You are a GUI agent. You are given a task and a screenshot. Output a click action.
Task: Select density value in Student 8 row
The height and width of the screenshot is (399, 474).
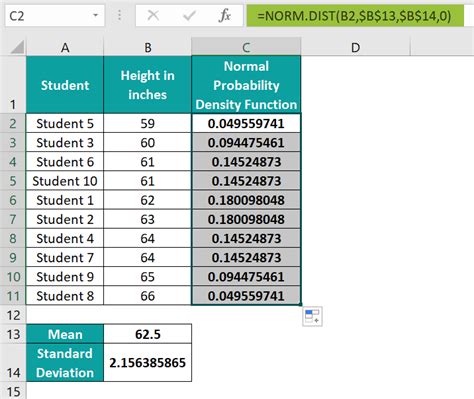[x=246, y=296]
